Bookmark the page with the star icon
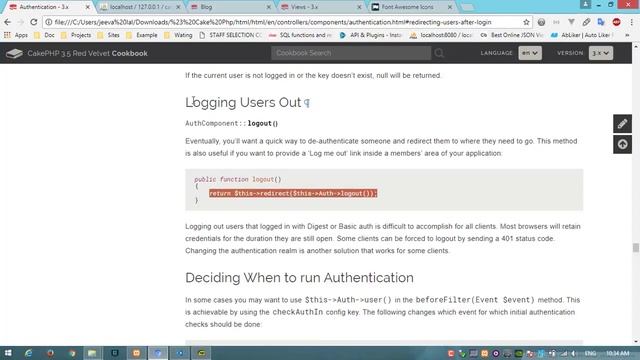Image resolution: width=640 pixels, height=360 pixels. click(x=526, y=22)
